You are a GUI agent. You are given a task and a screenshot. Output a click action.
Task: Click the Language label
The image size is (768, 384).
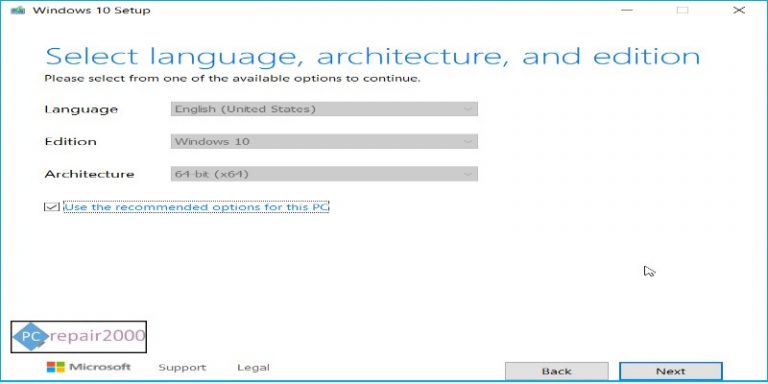(81, 110)
